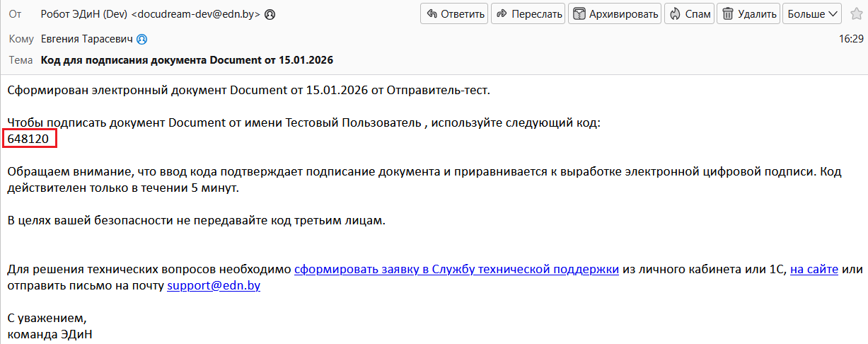Click the "Кому" header label
Screen dimensions: 868x344
(x=21, y=39)
